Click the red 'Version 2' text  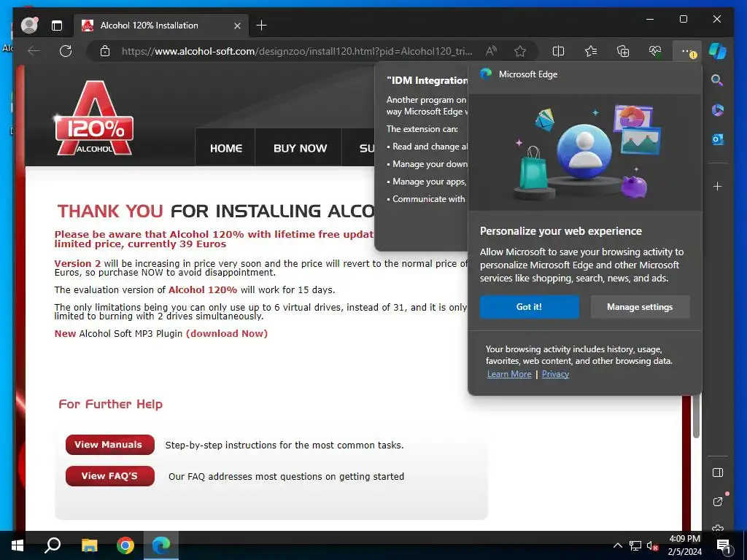pos(77,263)
